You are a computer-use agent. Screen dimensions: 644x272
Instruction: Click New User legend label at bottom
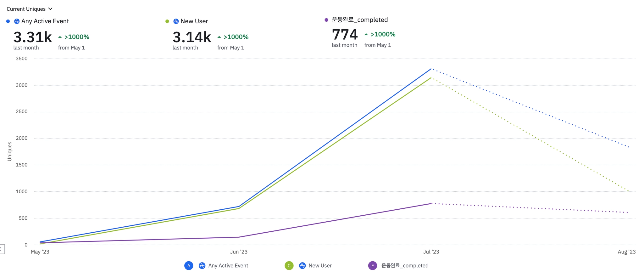320,266
